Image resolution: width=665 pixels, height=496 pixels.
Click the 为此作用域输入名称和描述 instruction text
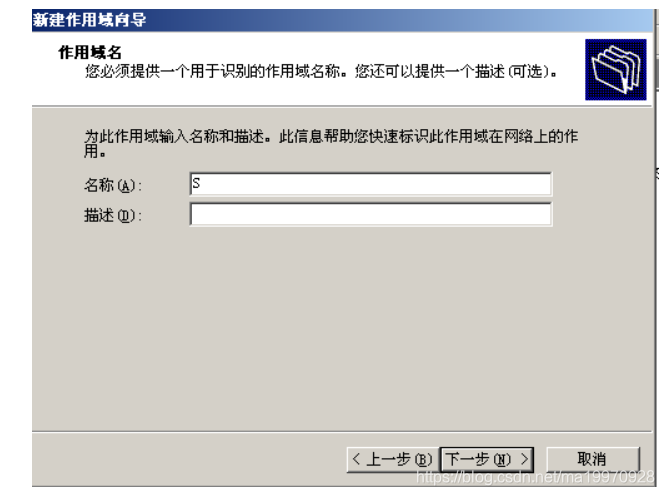(x=331, y=143)
